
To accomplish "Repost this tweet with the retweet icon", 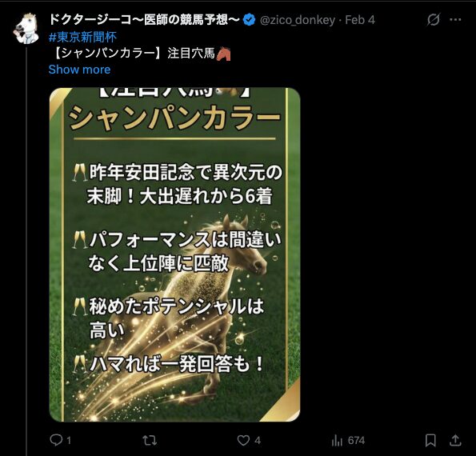I will 150,440.
